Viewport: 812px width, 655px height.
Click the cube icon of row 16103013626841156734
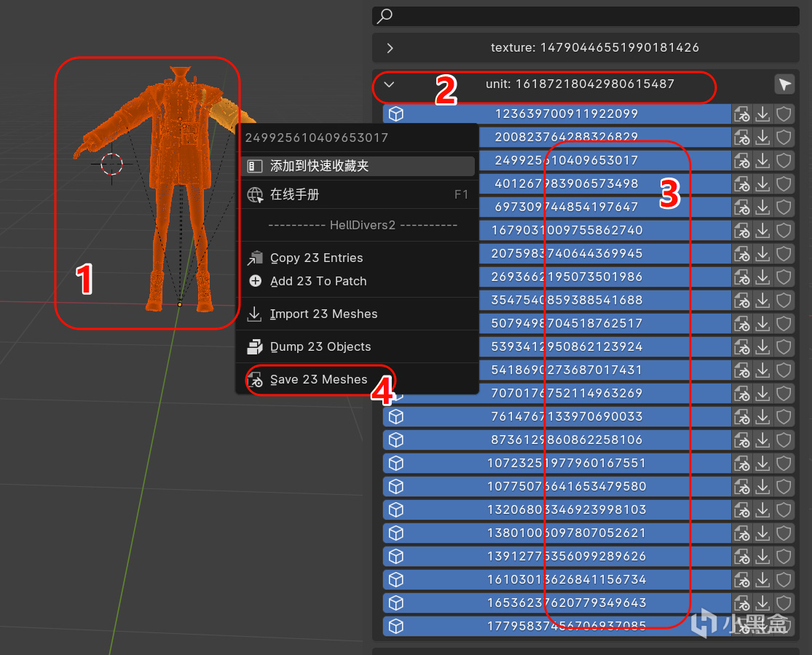click(396, 579)
